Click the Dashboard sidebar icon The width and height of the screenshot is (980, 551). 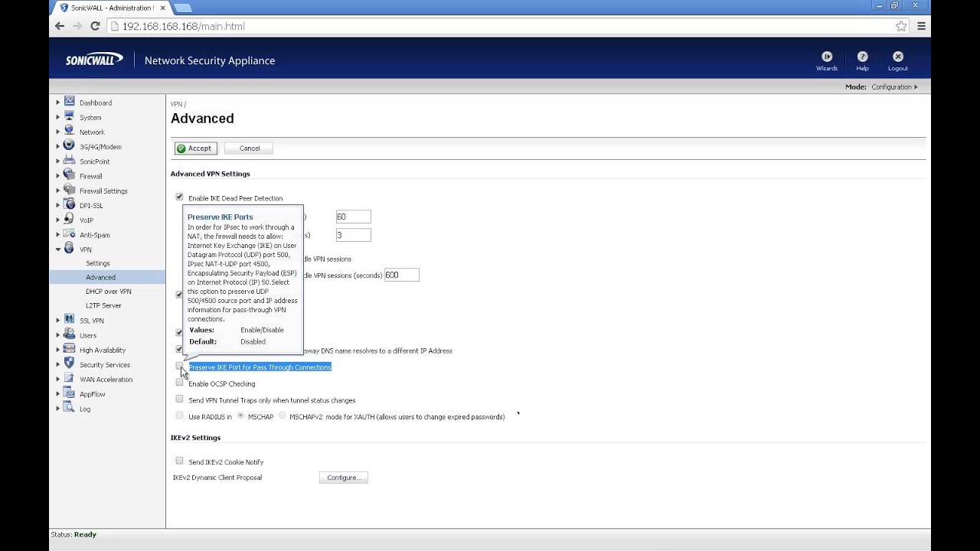70,102
